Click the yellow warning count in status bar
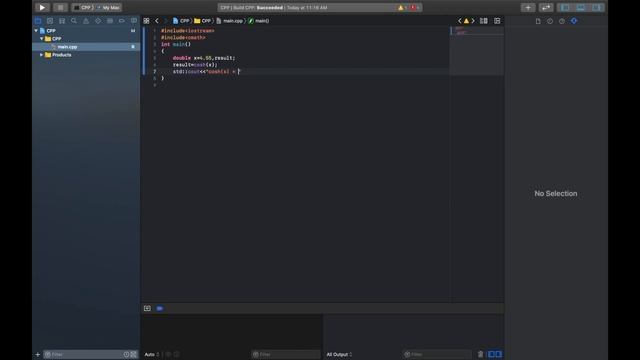The width and height of the screenshot is (640, 360). 402,8
